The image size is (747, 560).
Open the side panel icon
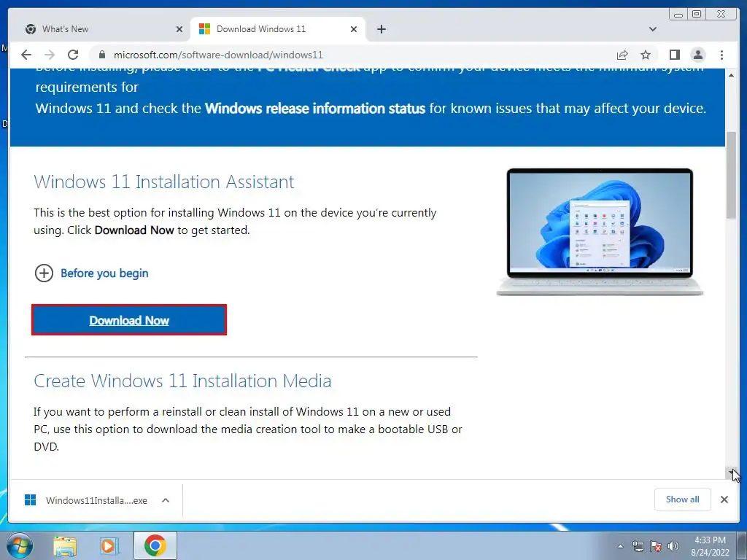coord(675,55)
